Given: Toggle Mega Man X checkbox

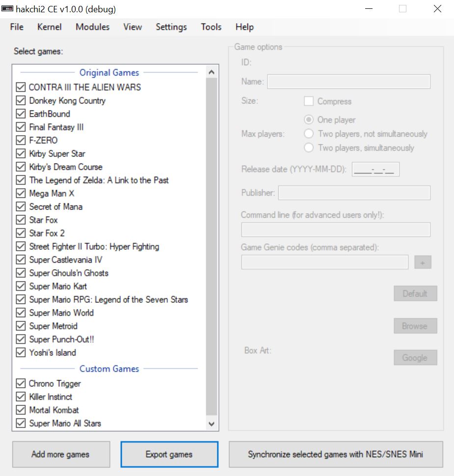Looking at the screenshot, I should tap(21, 194).
